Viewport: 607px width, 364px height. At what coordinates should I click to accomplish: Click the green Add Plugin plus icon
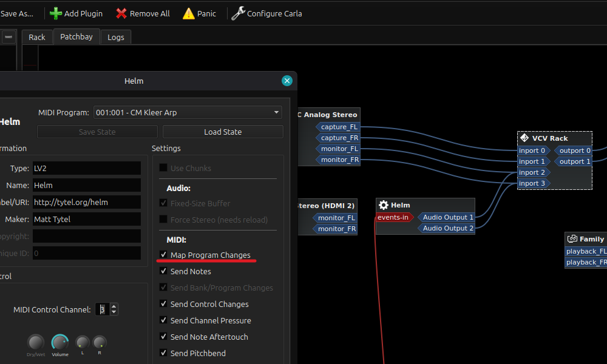point(56,13)
